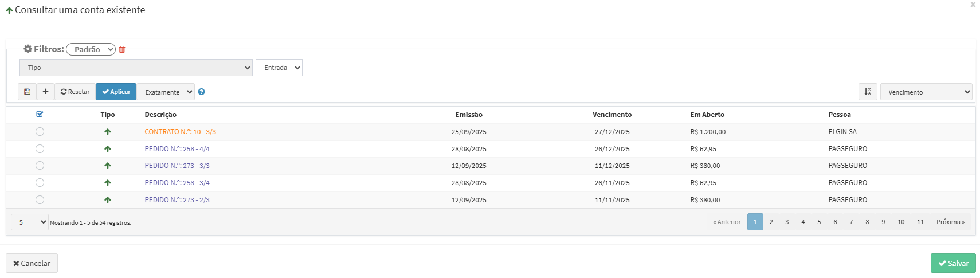Go to page 2 of results

click(771, 222)
